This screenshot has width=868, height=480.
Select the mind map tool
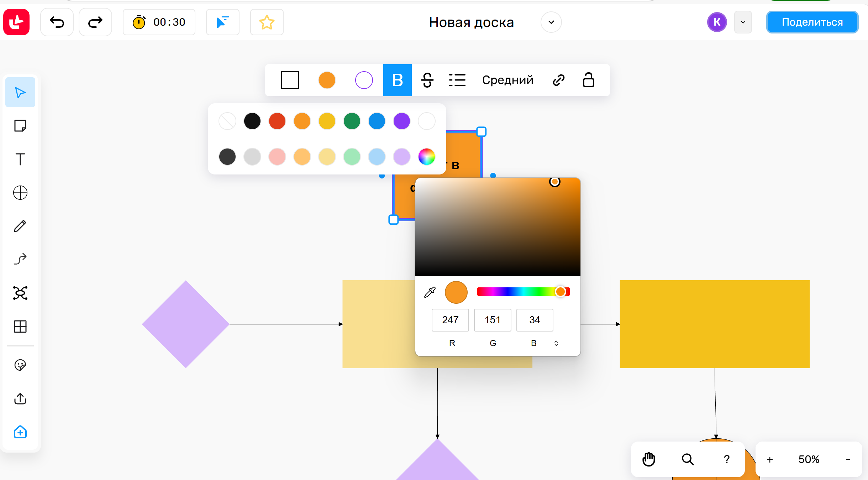pos(20,293)
